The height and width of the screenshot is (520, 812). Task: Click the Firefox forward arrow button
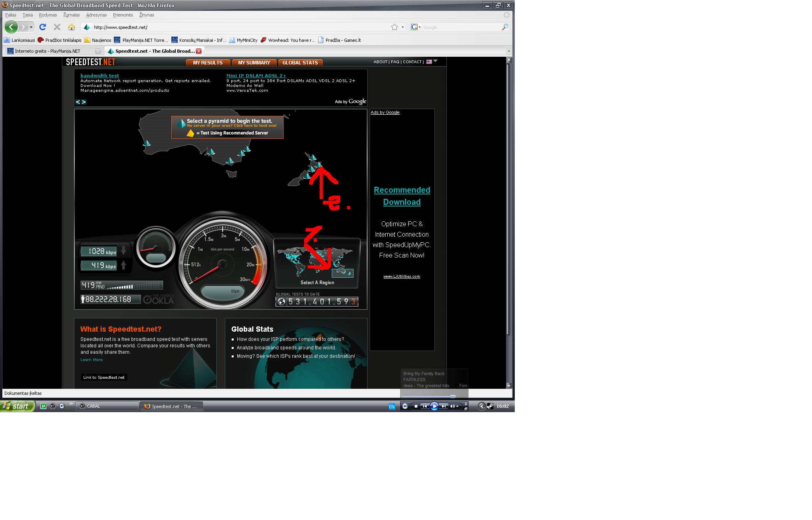pos(23,27)
